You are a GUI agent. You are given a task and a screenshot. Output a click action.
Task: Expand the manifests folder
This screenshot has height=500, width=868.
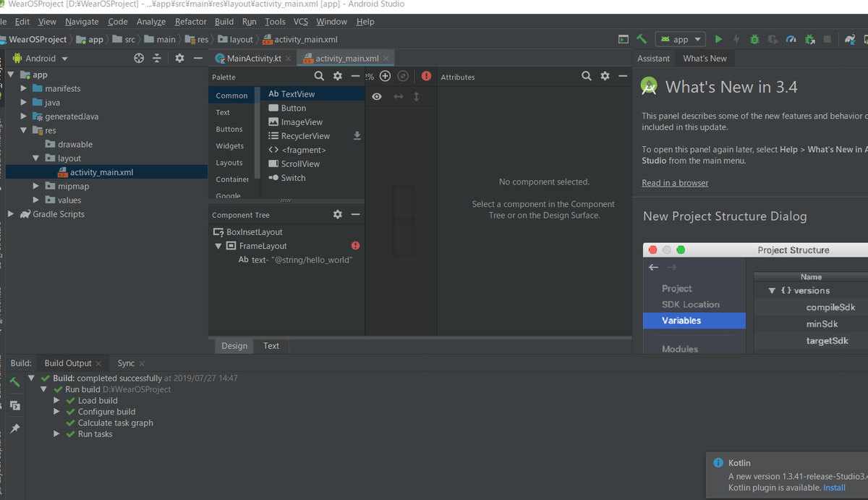point(24,88)
